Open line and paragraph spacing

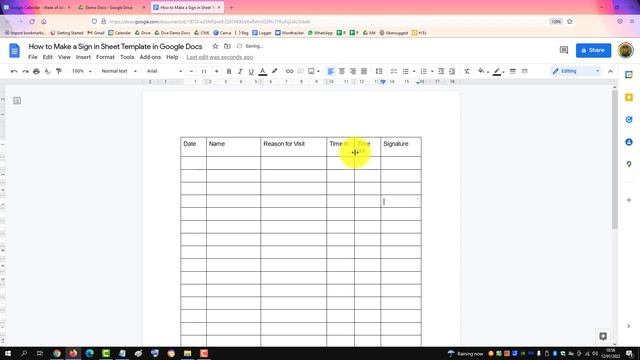(379, 71)
